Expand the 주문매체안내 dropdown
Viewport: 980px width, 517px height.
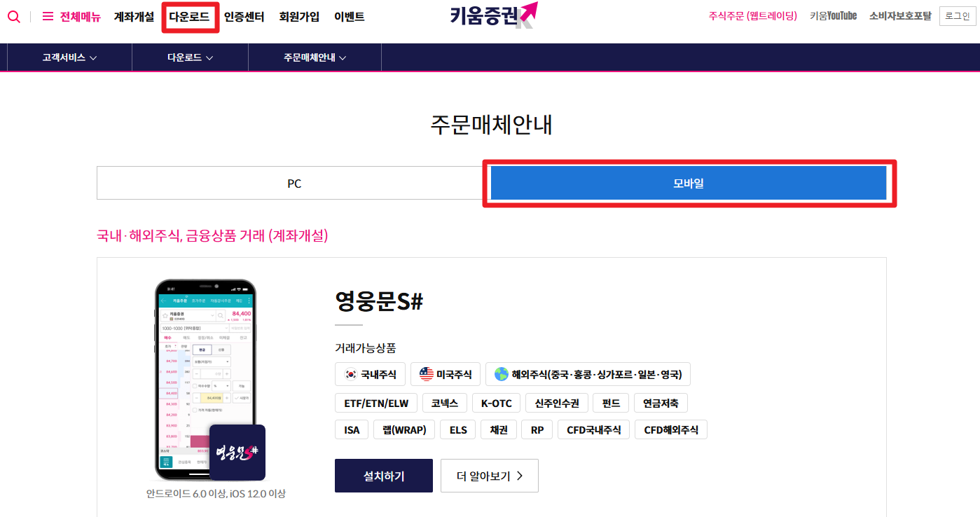tap(315, 57)
